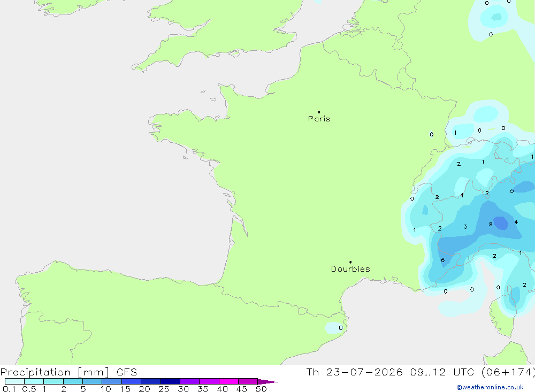Click the (06+174) forecast run text
The height and width of the screenshot is (392, 535).
point(508,372)
